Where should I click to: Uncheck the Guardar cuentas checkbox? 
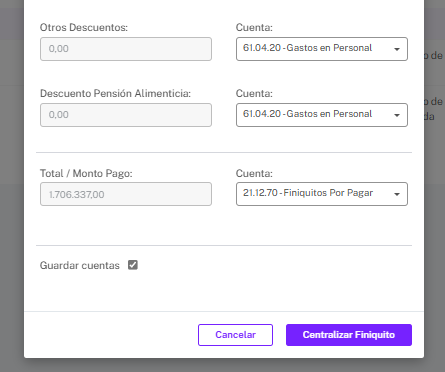tap(133, 265)
